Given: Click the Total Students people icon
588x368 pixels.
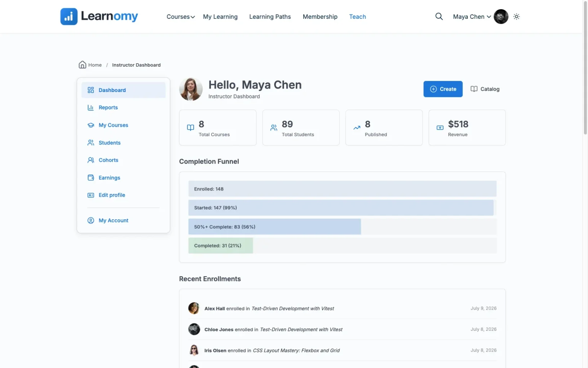Looking at the screenshot, I should [274, 128].
